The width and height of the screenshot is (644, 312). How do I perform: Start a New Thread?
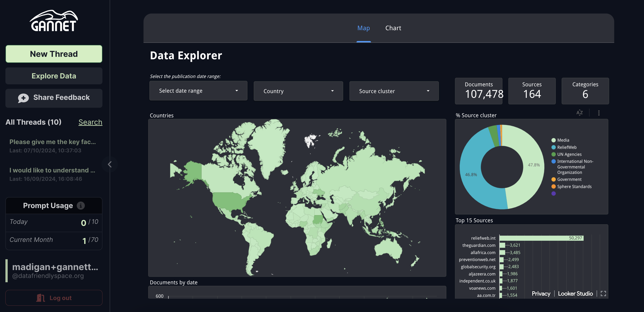pos(54,54)
